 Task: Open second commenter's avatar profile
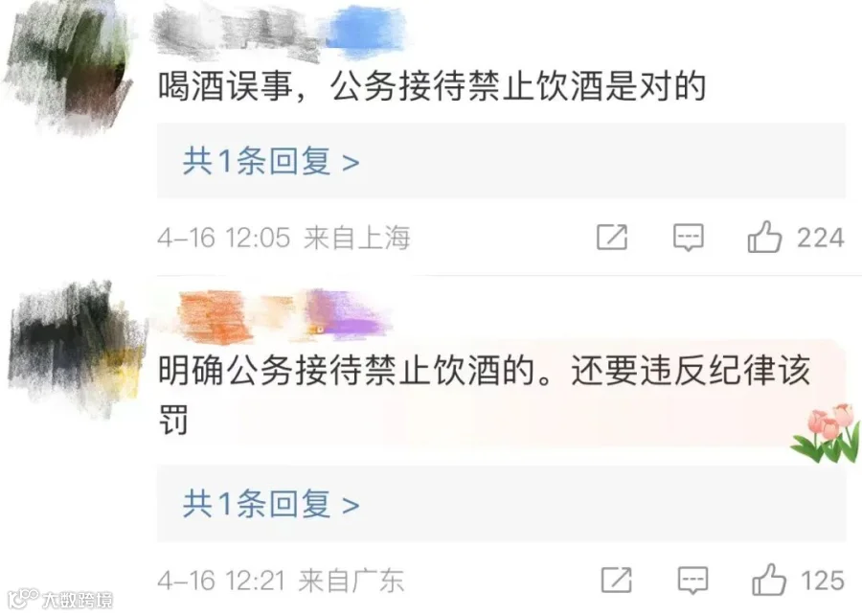(x=77, y=347)
